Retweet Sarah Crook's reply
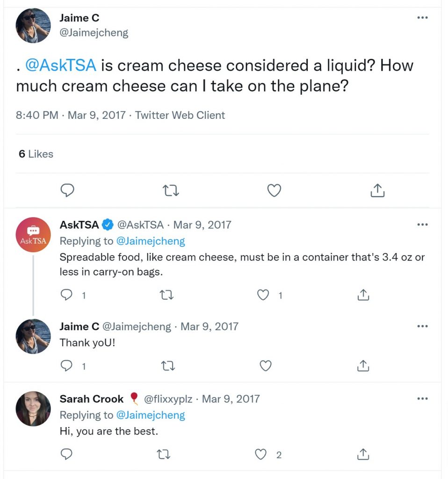 point(163,455)
